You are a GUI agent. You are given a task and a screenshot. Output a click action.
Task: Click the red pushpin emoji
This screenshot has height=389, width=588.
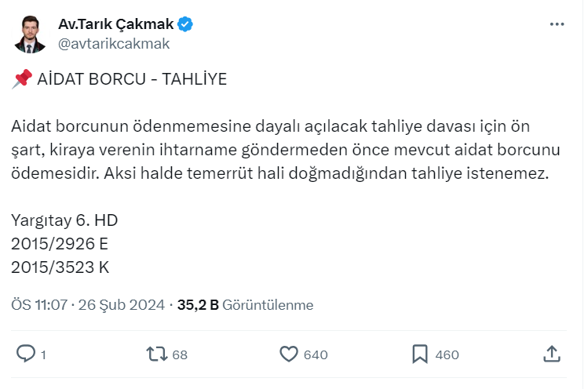pyautogui.click(x=22, y=79)
